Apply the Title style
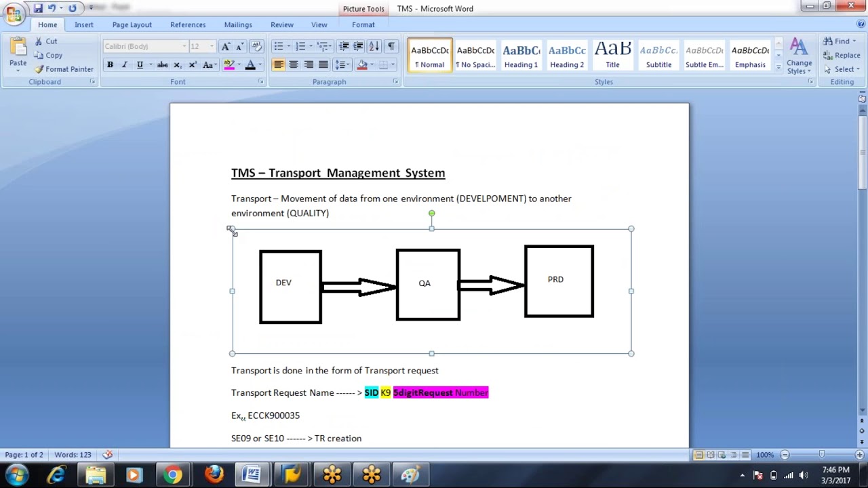Screen dimensions: 868x488 point(612,56)
